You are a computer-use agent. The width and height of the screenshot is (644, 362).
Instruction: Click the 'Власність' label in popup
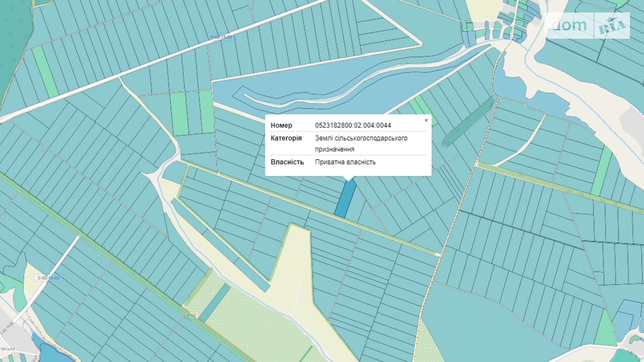287,162
